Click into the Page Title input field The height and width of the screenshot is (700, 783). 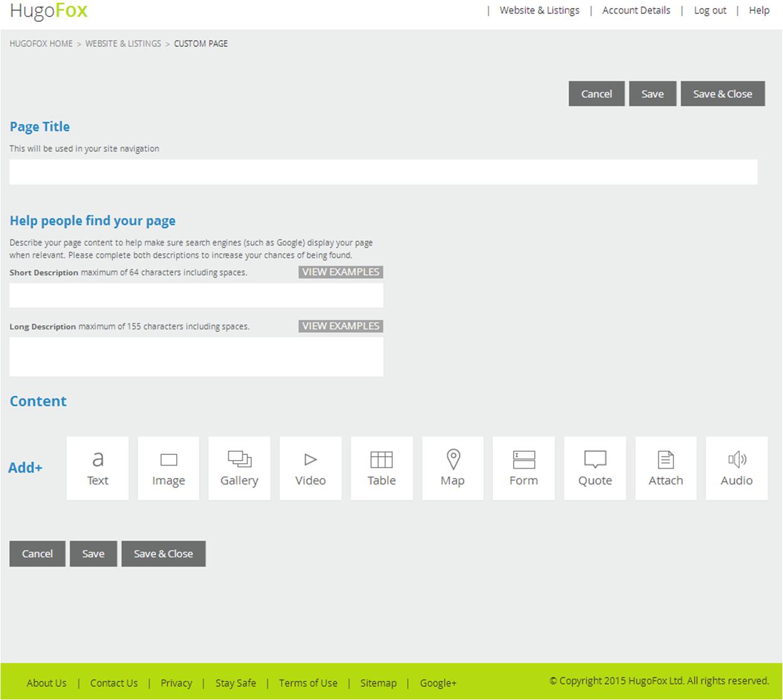coord(383,172)
